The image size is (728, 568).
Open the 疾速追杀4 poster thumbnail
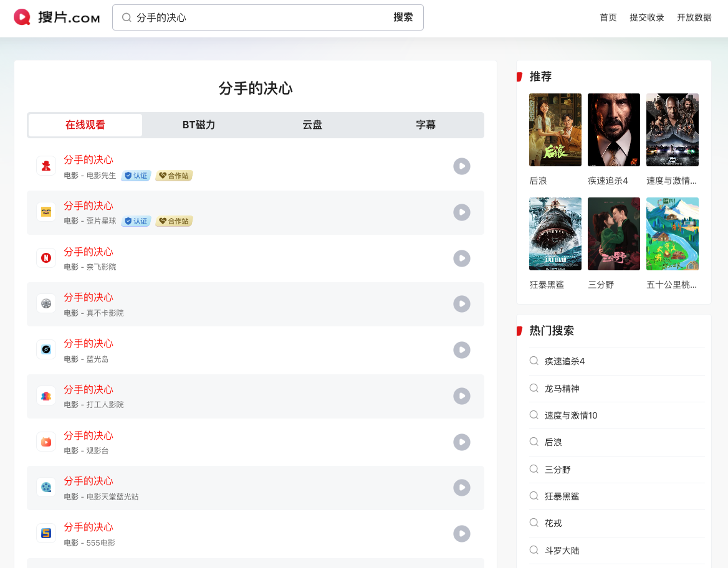click(614, 130)
